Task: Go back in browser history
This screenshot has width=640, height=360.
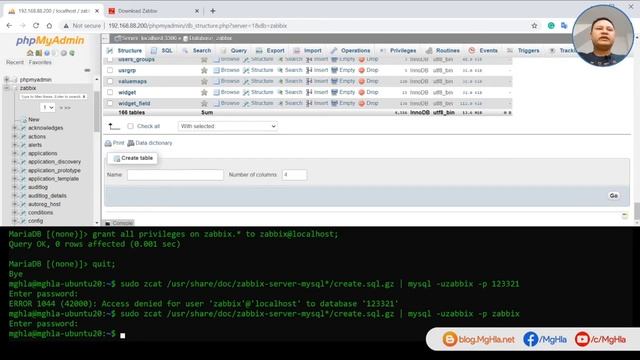Action: click(x=9, y=25)
